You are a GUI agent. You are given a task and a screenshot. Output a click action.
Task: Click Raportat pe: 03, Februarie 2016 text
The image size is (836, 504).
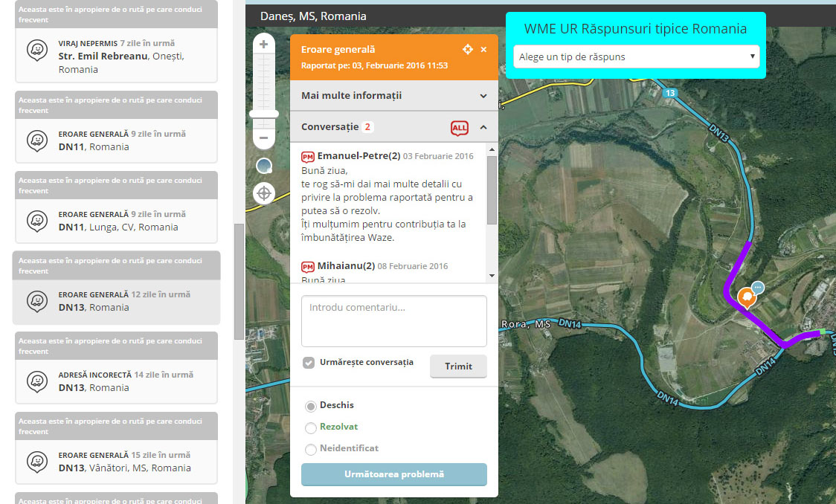374,65
